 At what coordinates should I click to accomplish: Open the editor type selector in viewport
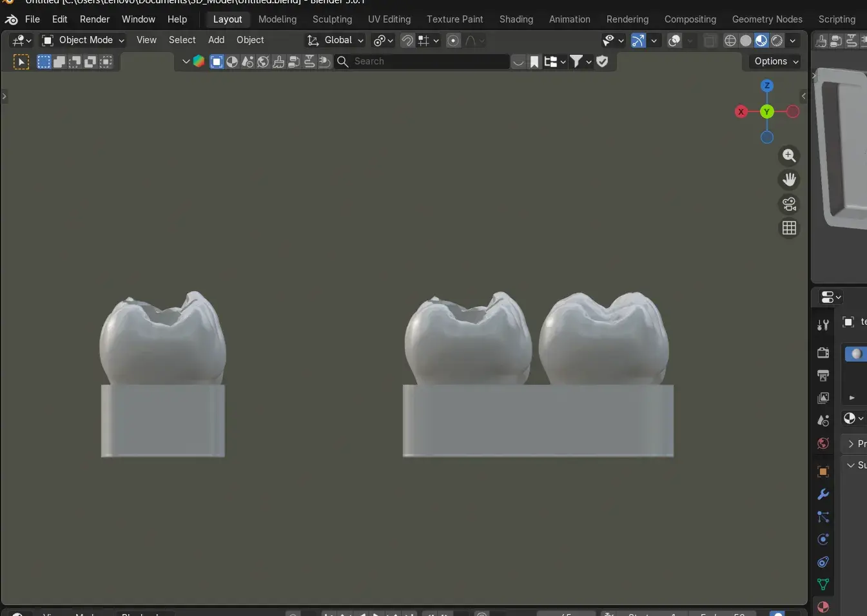21,41
